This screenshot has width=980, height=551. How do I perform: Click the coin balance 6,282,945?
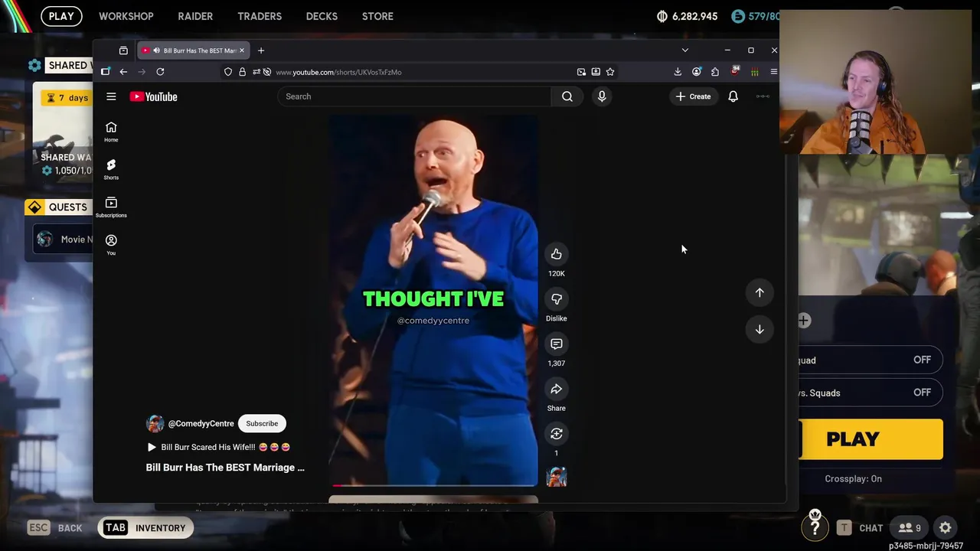pyautogui.click(x=688, y=16)
